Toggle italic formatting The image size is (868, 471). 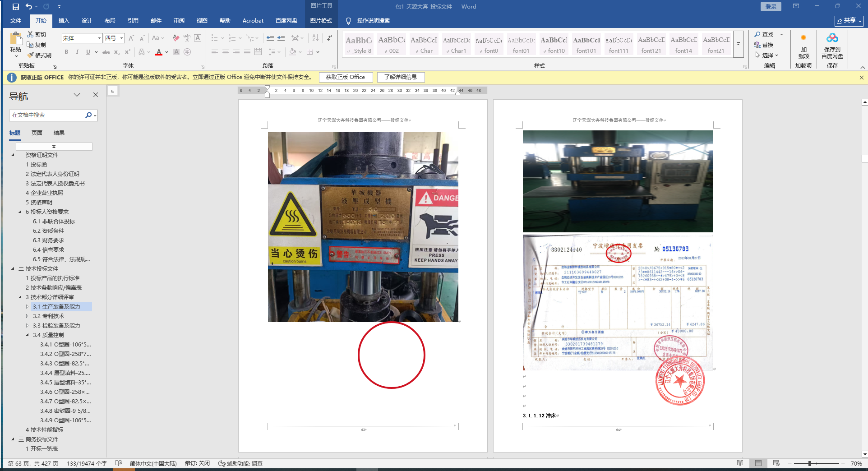[77, 52]
